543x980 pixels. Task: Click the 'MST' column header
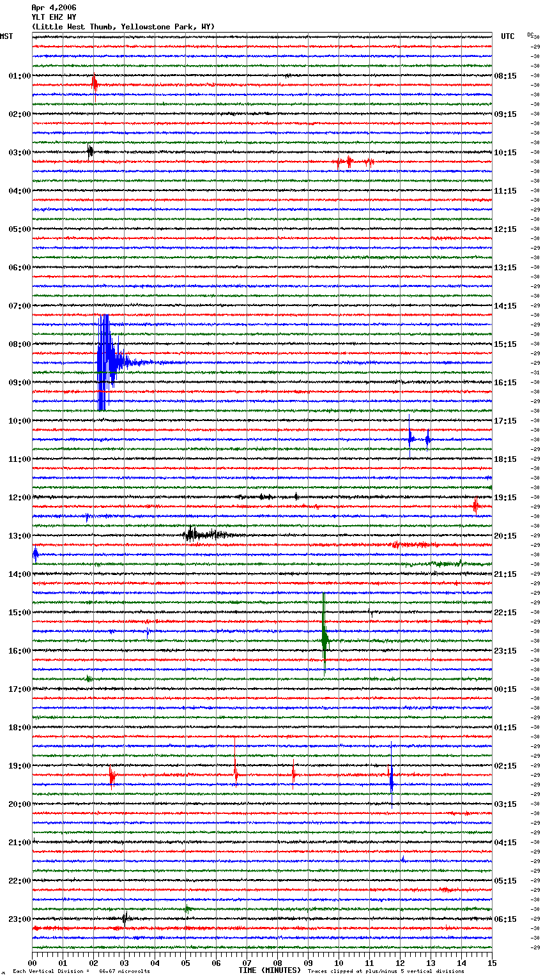[x=6, y=36]
